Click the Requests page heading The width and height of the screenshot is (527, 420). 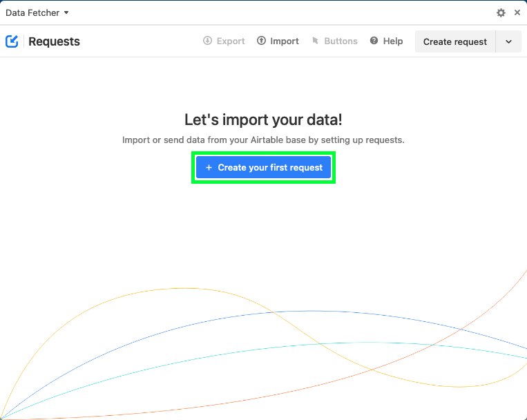[x=54, y=41]
